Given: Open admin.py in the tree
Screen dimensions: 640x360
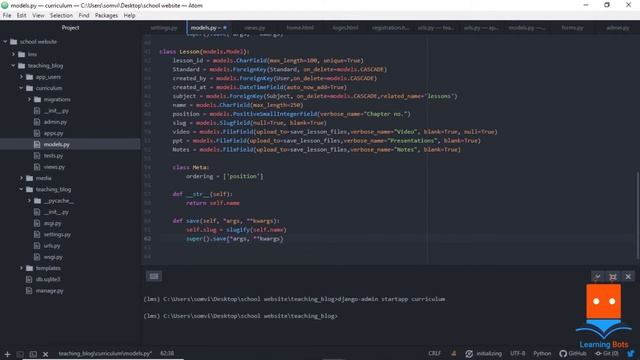Looking at the screenshot, I should point(55,122).
